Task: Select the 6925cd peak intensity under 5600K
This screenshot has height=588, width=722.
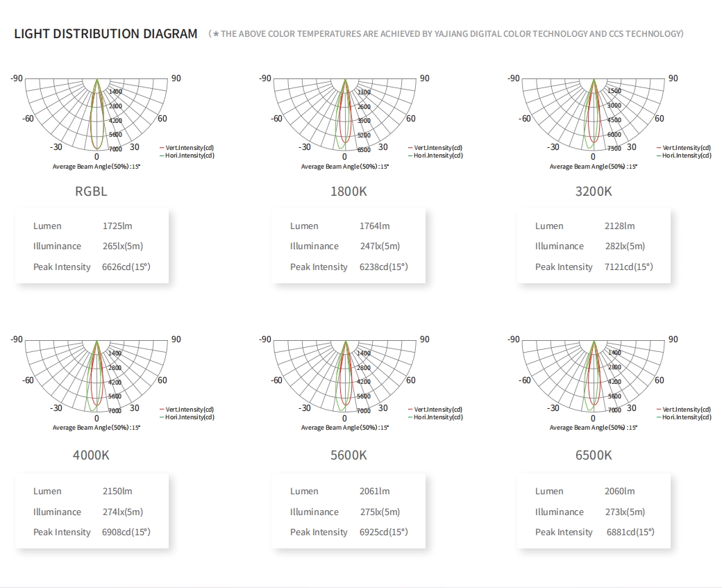Action: (x=383, y=532)
